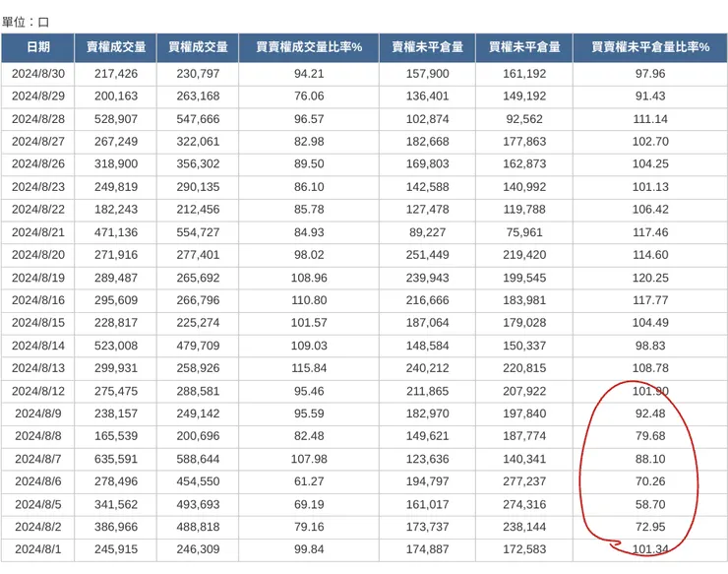Select the 2024/8/5 date cell
Image resolution: width=728 pixels, height=574 pixels.
point(38,505)
